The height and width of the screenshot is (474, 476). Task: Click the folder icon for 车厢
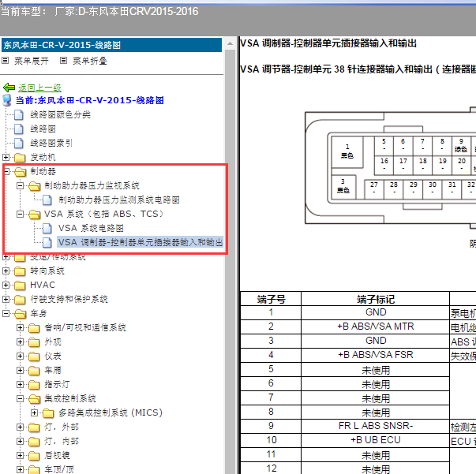click(x=34, y=370)
